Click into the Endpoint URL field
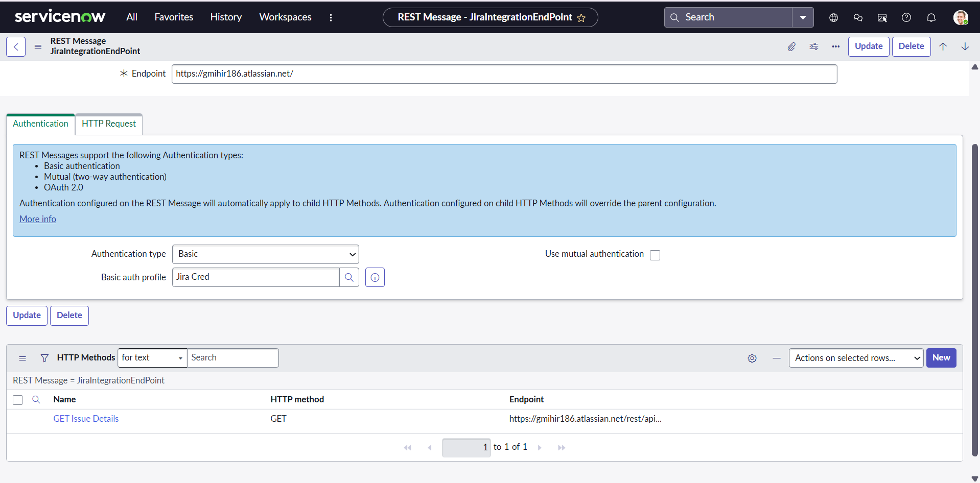This screenshot has width=980, height=483. pos(504,74)
